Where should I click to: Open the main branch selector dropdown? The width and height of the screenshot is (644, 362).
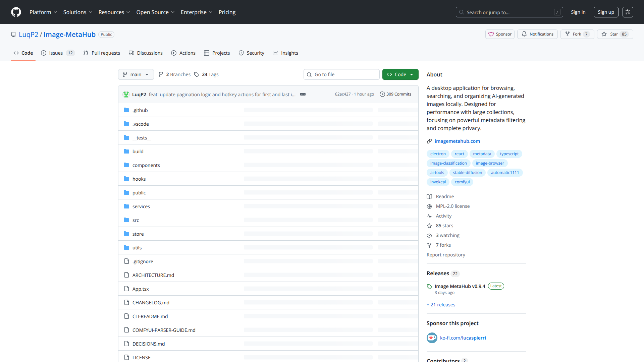[136, 74]
